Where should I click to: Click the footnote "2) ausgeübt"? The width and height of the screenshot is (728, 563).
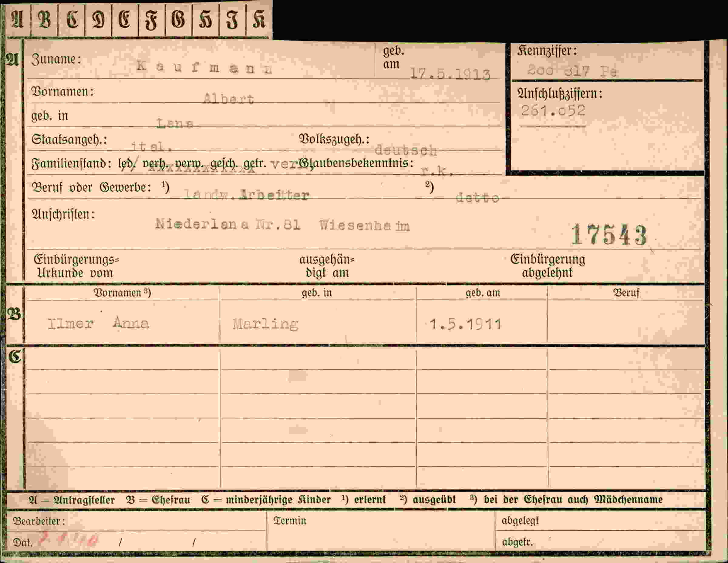tap(428, 500)
